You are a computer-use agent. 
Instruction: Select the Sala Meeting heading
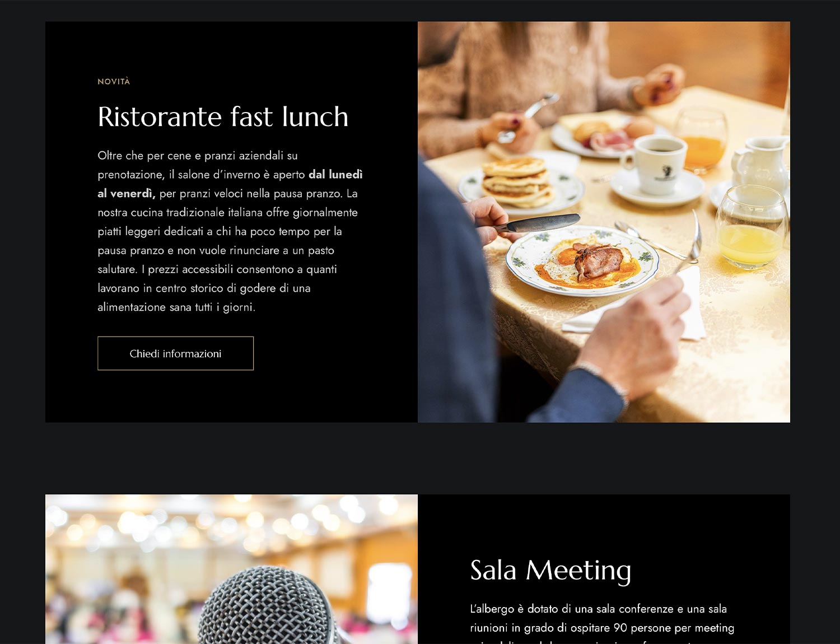[x=551, y=571]
